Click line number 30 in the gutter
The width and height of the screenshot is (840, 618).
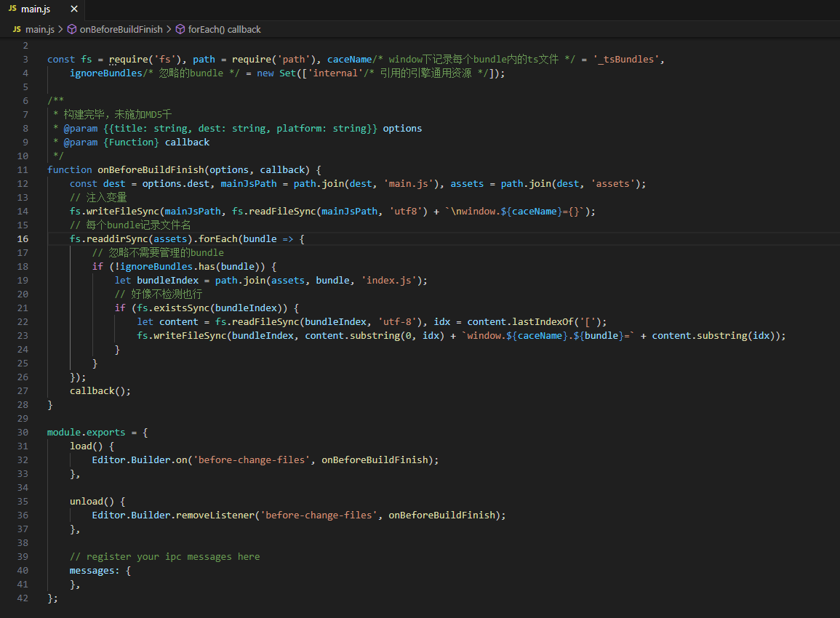coord(23,432)
